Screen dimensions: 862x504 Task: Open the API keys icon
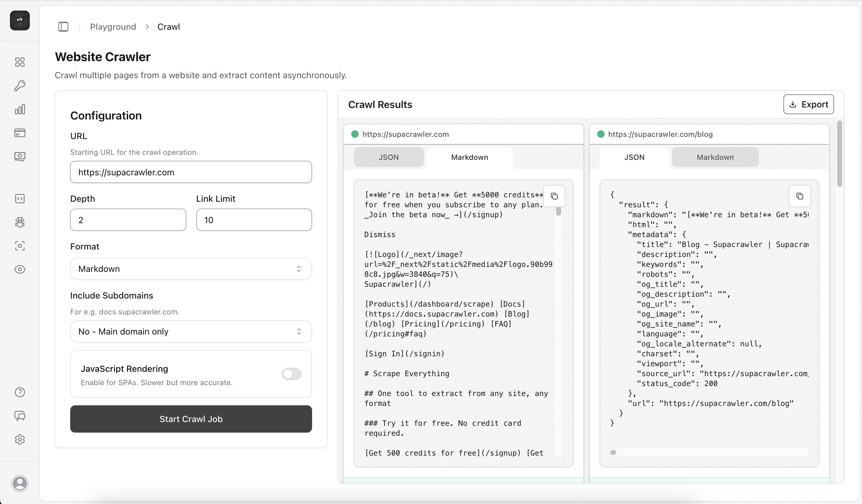tap(20, 85)
